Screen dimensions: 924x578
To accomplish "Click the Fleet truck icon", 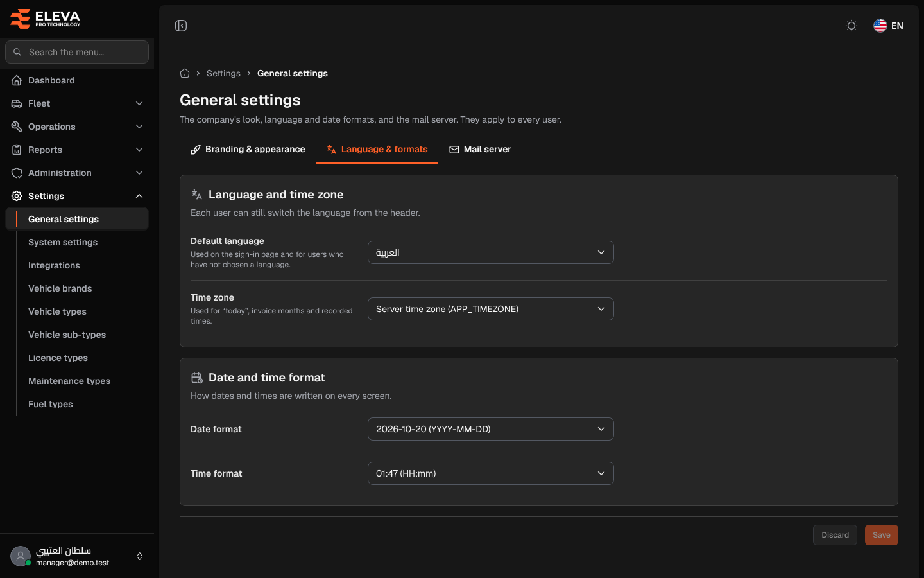I will 17,103.
